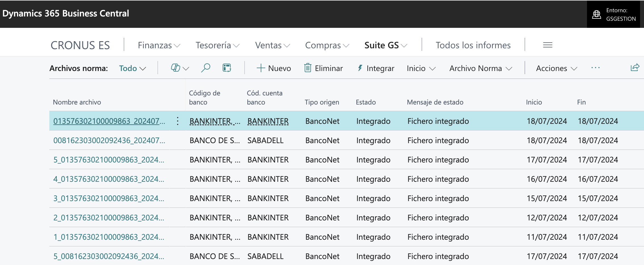Expand the Acciones dropdown
This screenshot has height=265, width=644.
tap(557, 68)
